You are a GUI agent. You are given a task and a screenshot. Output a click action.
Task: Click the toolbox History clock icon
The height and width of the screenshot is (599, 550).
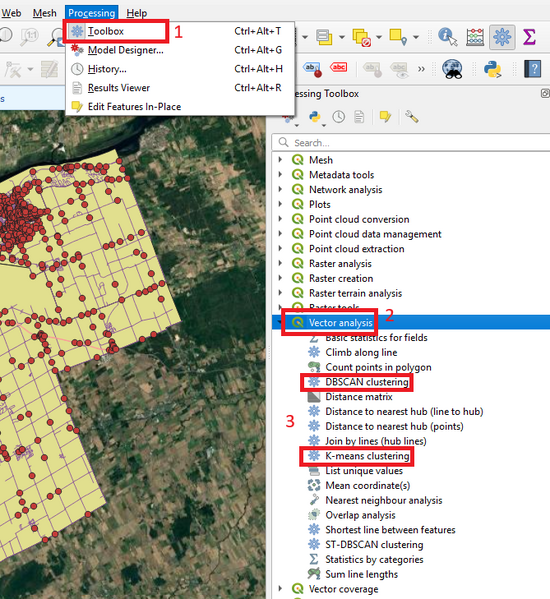338,117
